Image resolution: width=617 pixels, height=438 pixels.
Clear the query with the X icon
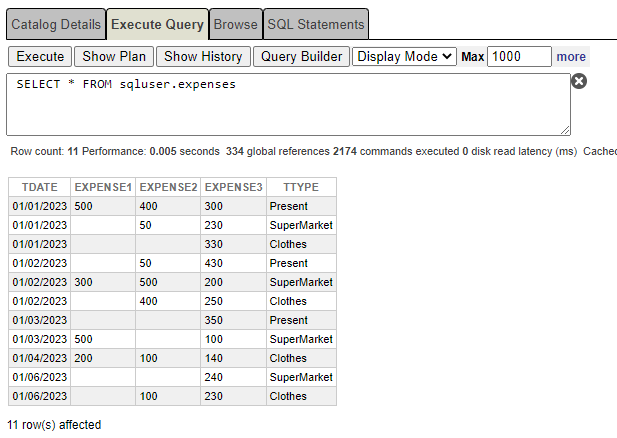tap(579, 81)
